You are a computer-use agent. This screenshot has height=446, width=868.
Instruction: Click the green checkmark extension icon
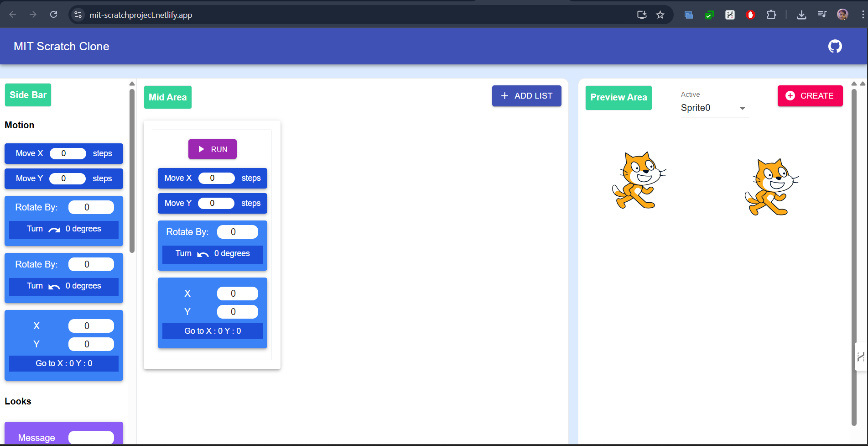(709, 15)
